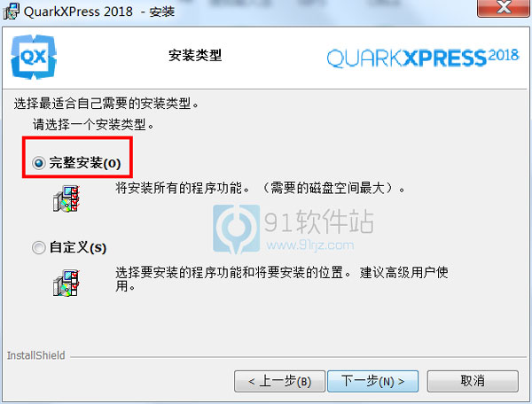The height and width of the screenshot is (404, 532).
Task: Click the custom install feature icon
Action: 66,283
